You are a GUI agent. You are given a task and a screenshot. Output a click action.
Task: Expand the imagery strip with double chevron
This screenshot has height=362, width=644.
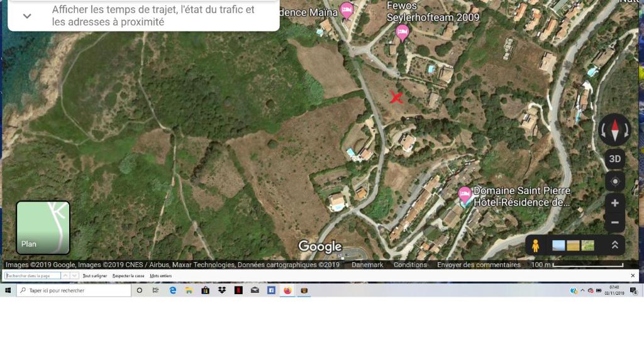(614, 246)
